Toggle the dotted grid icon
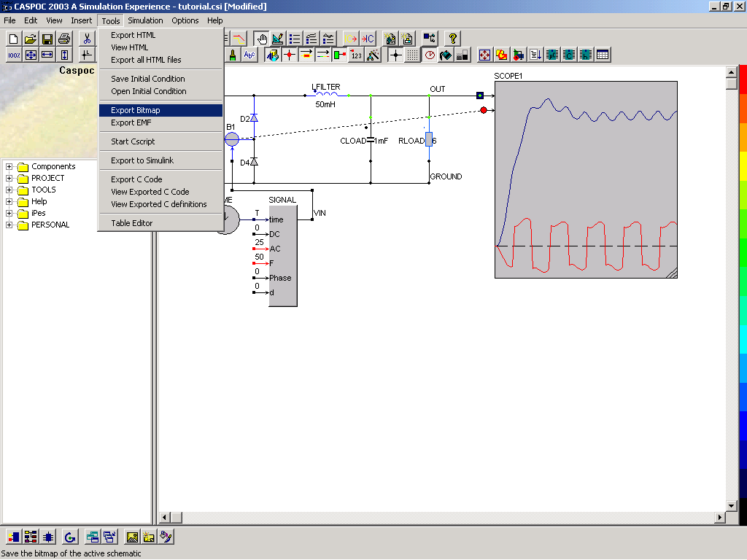The height and width of the screenshot is (560, 747). pyautogui.click(x=413, y=55)
